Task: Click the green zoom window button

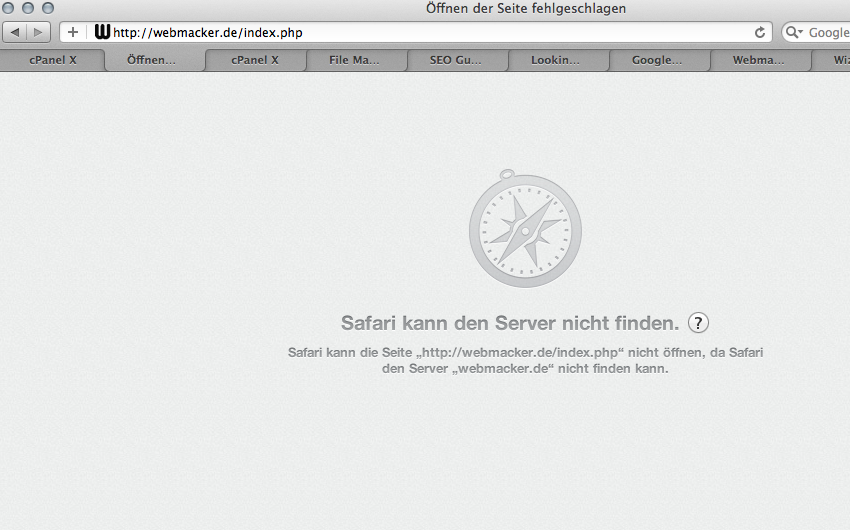Action: click(x=48, y=8)
